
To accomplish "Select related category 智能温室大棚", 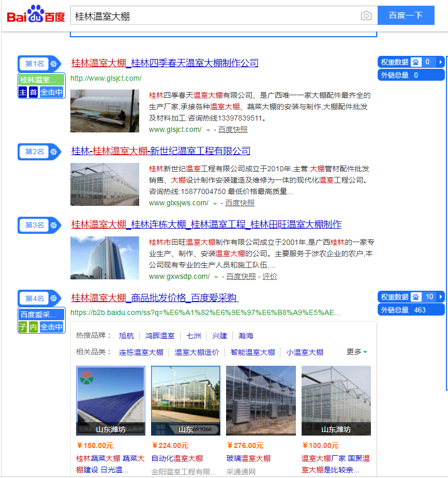I will point(252,352).
